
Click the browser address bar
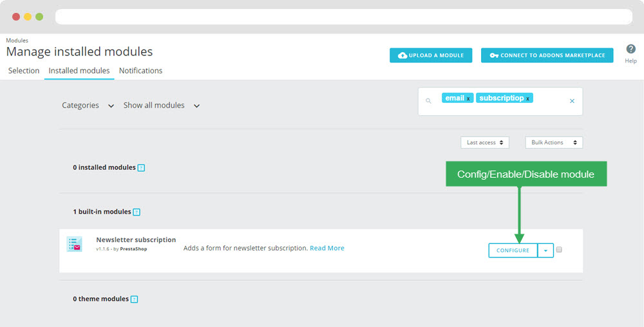[x=343, y=17]
